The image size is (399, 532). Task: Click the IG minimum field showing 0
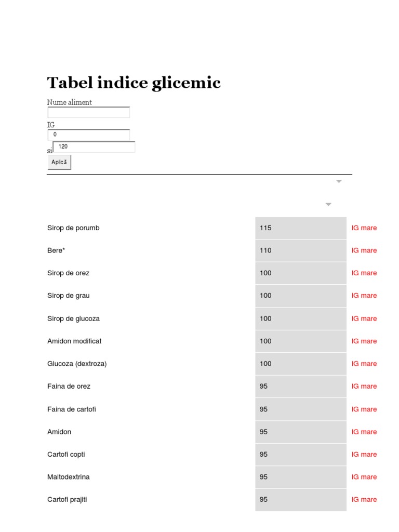tap(88, 135)
